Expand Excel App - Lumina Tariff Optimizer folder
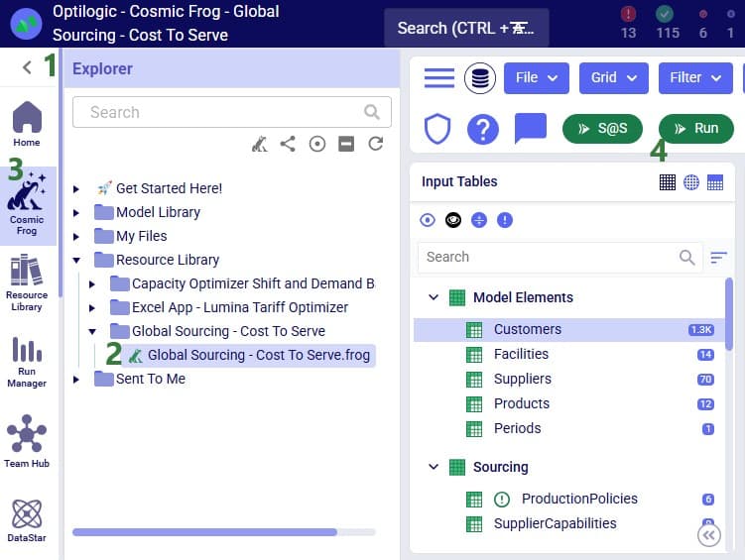This screenshot has width=745, height=560. pos(92,308)
